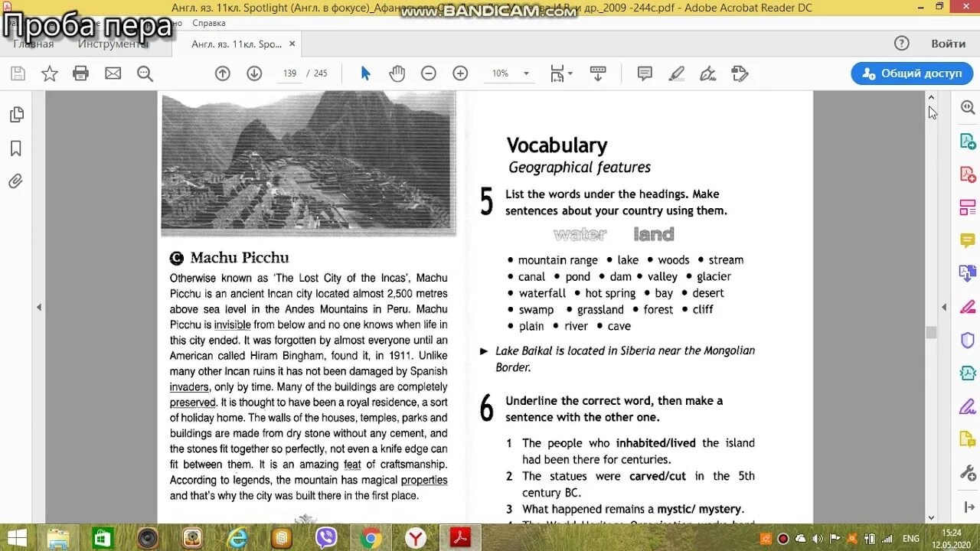Zoom out with minus button

[x=429, y=73]
